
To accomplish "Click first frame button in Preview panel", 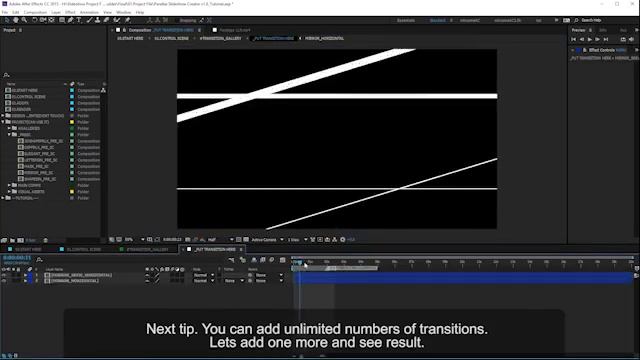I will 573,39.
